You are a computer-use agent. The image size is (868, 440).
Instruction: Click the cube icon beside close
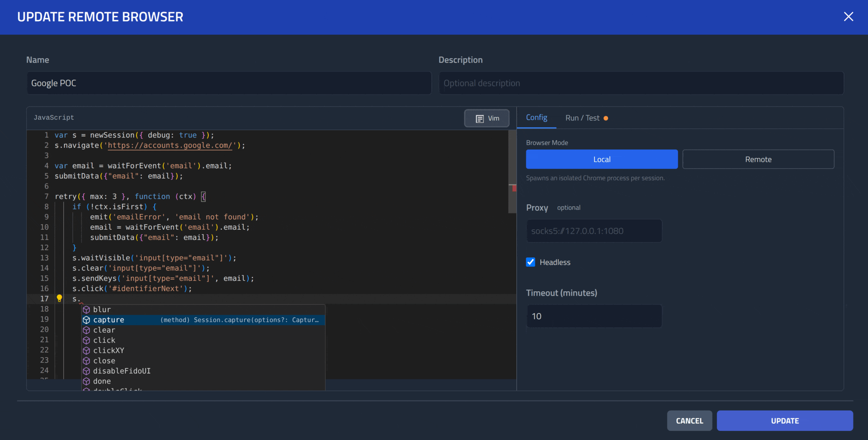point(86,361)
